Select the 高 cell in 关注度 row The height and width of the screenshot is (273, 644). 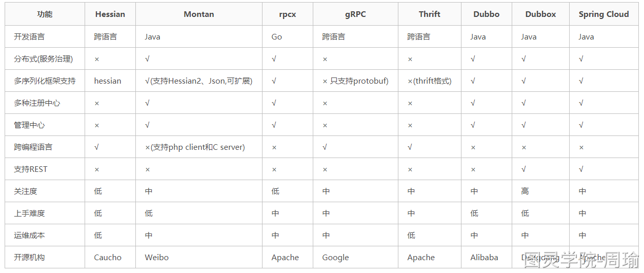click(525, 191)
